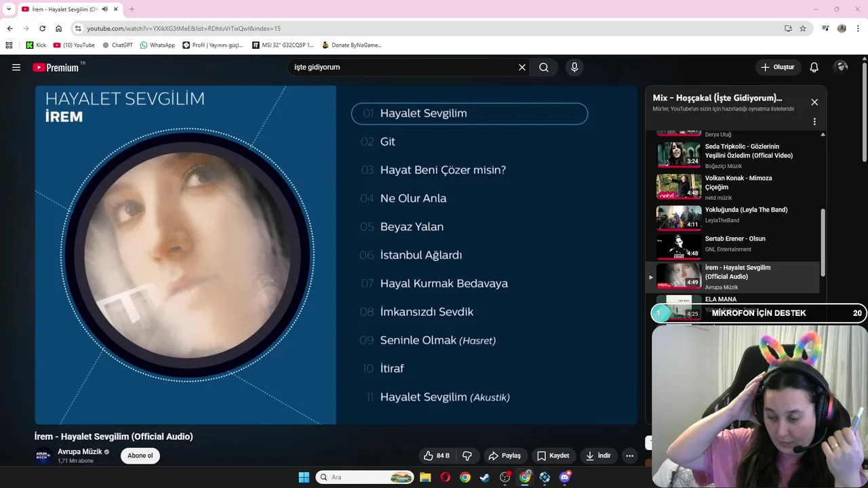868x488 pixels.
Task: Start voice search with the microphone
Action: (x=574, y=67)
